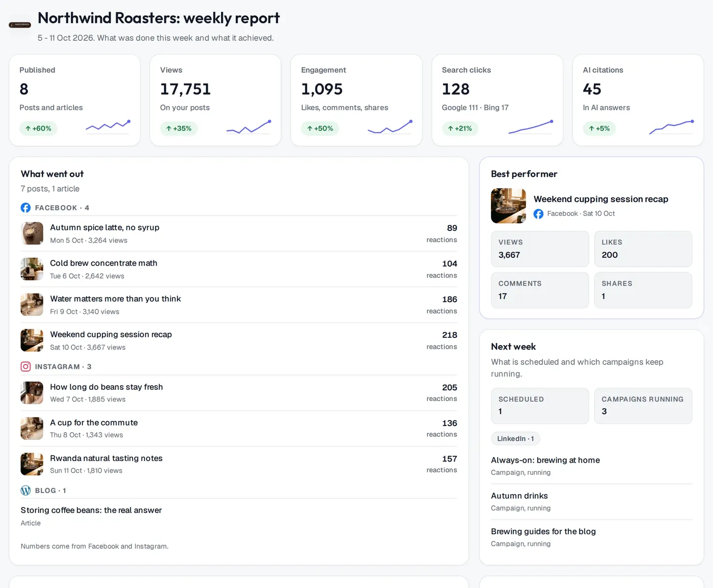Open A cup for the commute thumbnail
This screenshot has height=588, width=713.
click(x=32, y=429)
